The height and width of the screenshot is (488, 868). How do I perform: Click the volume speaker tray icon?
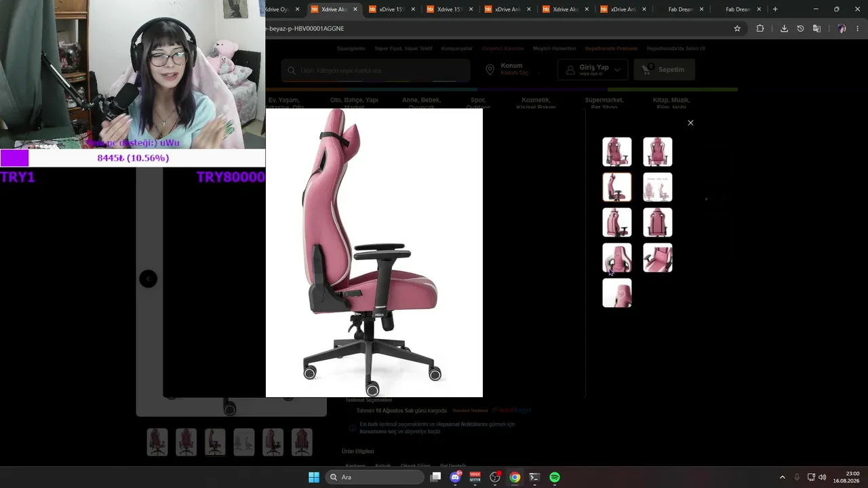click(x=823, y=477)
